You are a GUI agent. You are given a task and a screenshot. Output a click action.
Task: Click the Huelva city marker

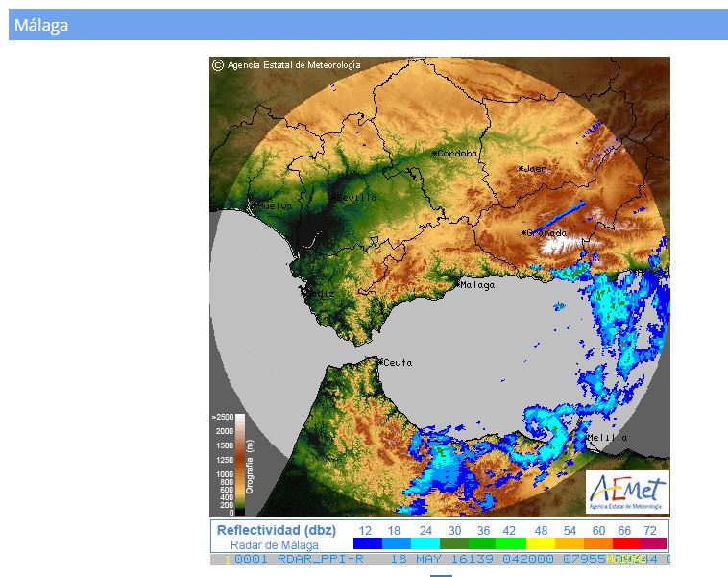(253, 204)
